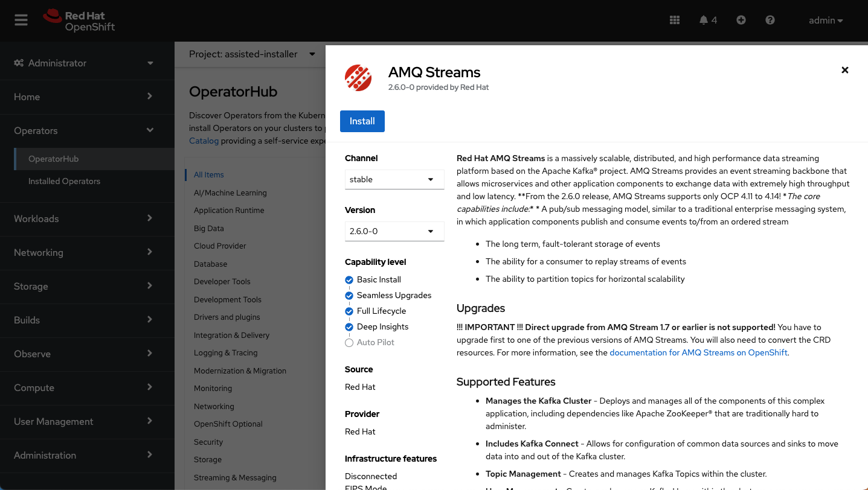The height and width of the screenshot is (490, 868).
Task: Click the plus import icon
Action: click(741, 20)
